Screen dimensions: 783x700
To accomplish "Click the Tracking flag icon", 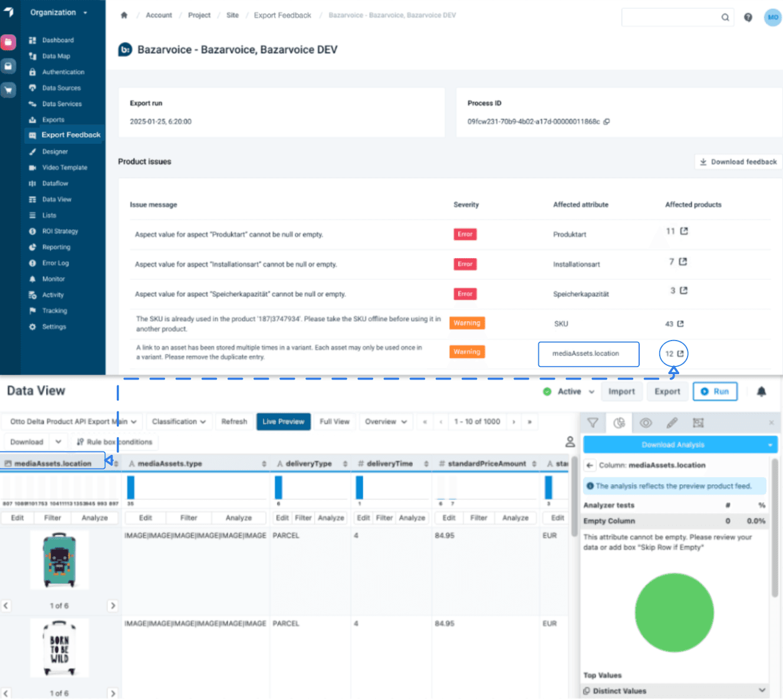I will click(x=32, y=311).
